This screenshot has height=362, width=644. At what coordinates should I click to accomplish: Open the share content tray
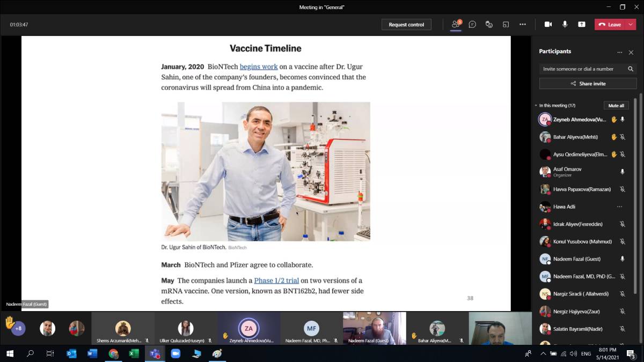click(x=582, y=24)
